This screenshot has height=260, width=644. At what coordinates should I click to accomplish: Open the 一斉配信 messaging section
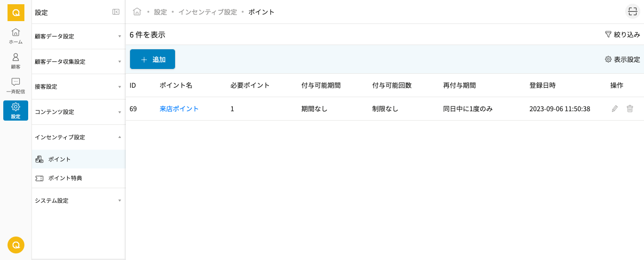pos(15,86)
